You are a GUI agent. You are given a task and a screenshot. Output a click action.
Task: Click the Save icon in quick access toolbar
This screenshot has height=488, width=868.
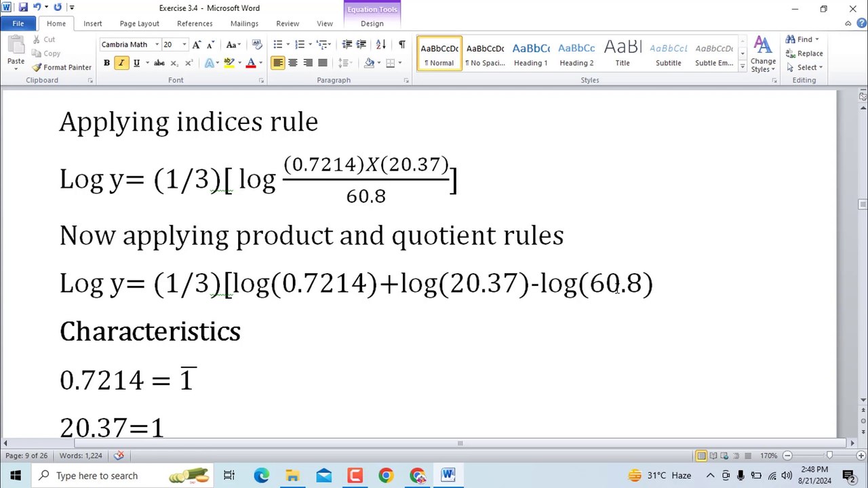click(23, 7)
